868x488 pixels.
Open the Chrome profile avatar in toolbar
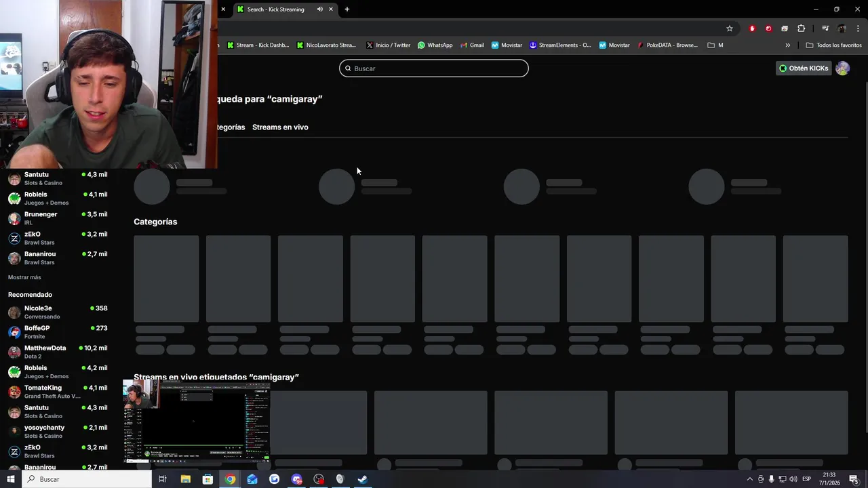point(842,28)
